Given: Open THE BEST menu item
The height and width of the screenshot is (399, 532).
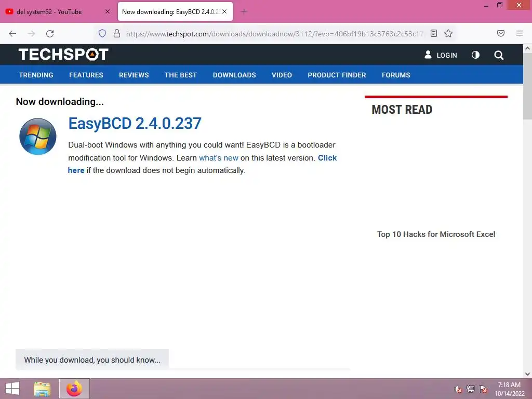Looking at the screenshot, I should 181,75.
